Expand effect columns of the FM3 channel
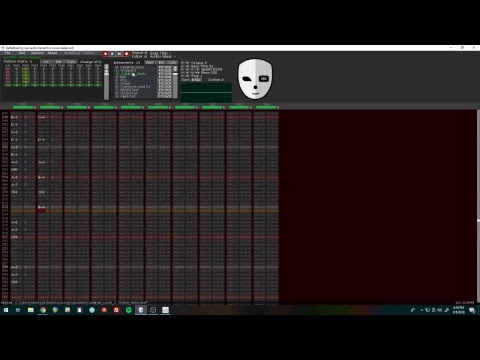This screenshot has width=480, height=360. [x=89, y=107]
